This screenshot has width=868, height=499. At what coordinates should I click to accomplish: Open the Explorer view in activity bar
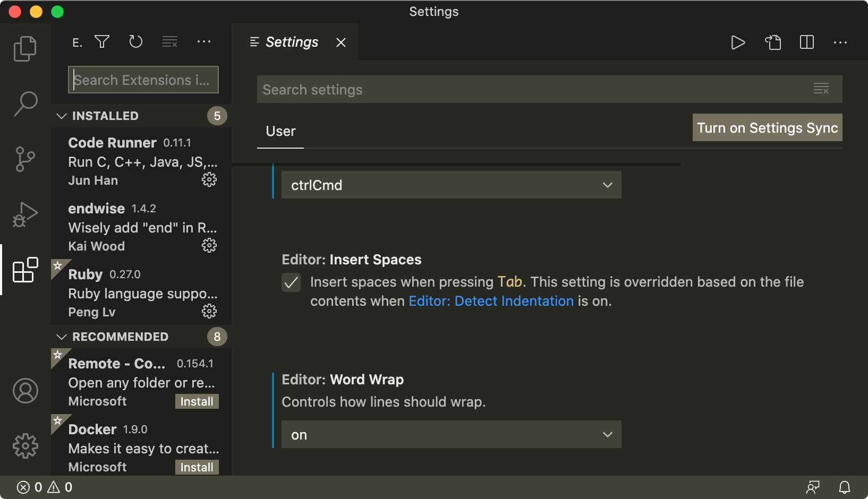click(25, 48)
